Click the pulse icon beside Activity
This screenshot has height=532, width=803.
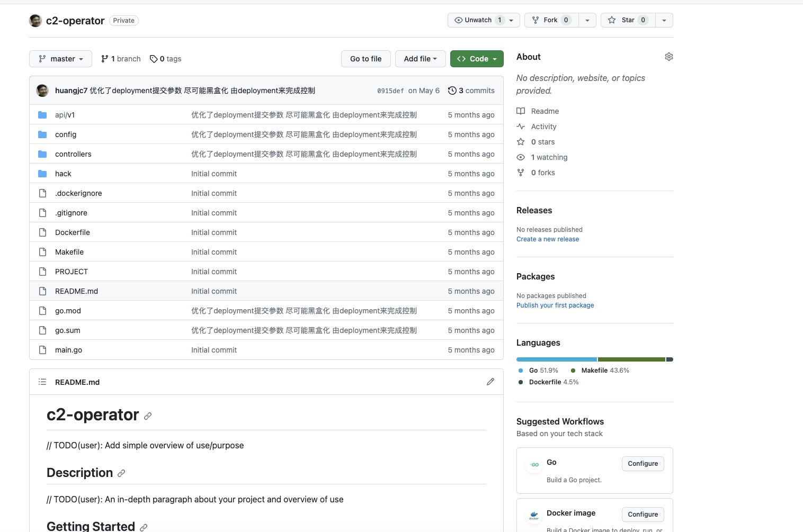(521, 127)
